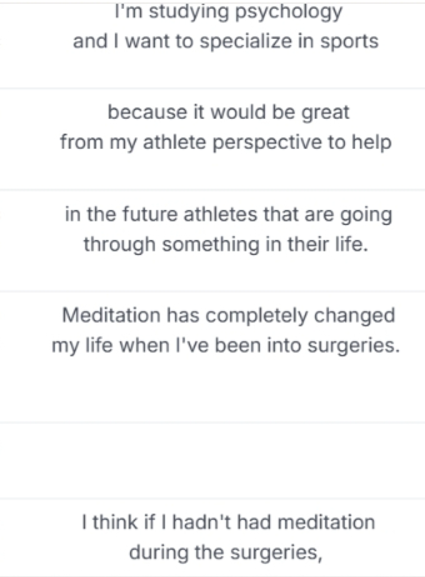Click the word "Meditation" starting the fourth caption
Screen dimensions: 425x577
tap(111, 316)
